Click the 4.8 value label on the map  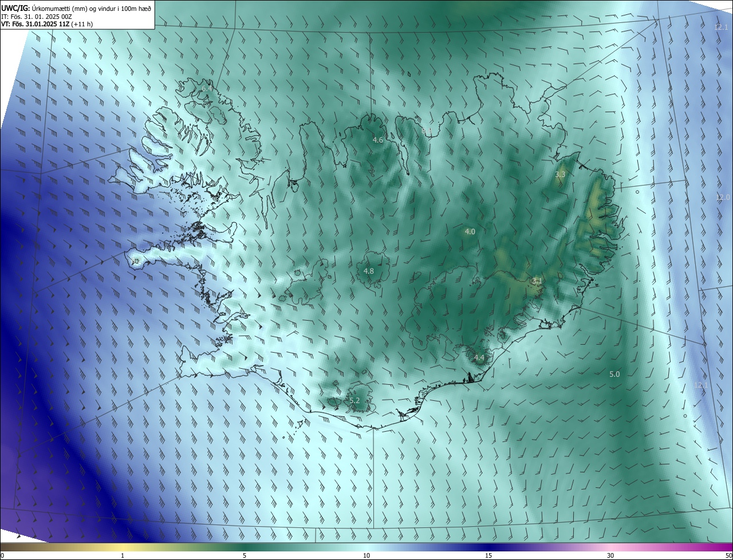coord(369,271)
